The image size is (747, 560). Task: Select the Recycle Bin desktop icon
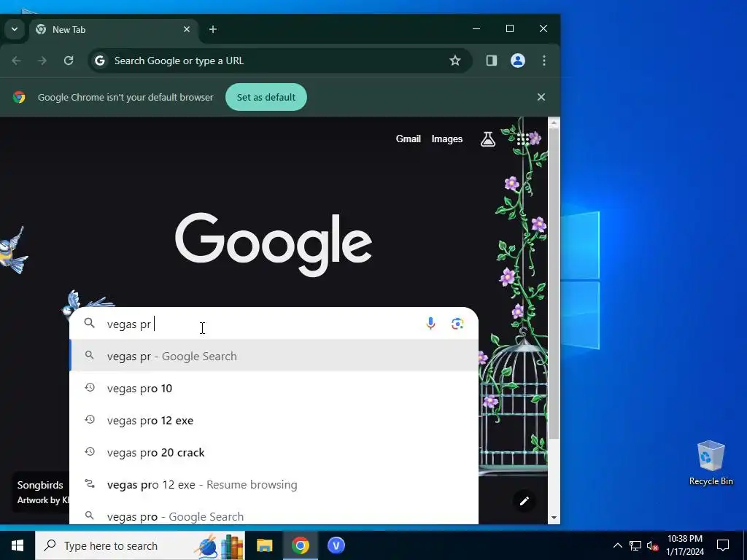pyautogui.click(x=711, y=463)
